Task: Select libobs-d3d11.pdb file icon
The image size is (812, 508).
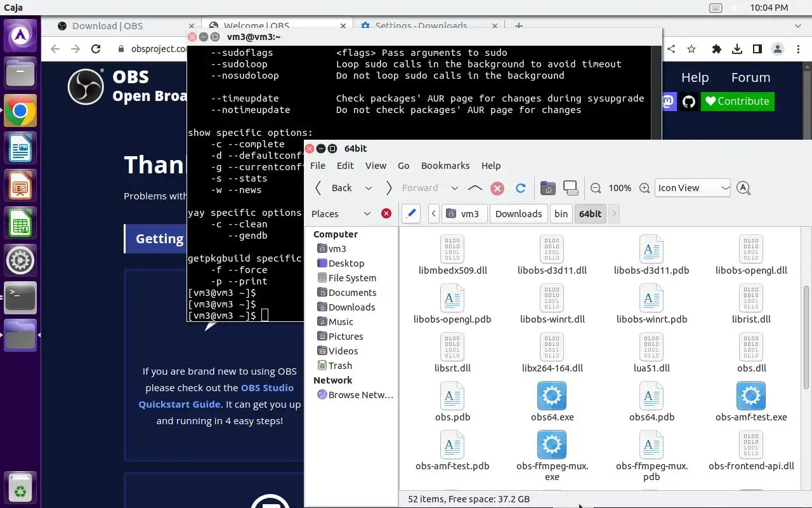Action: tap(651, 248)
